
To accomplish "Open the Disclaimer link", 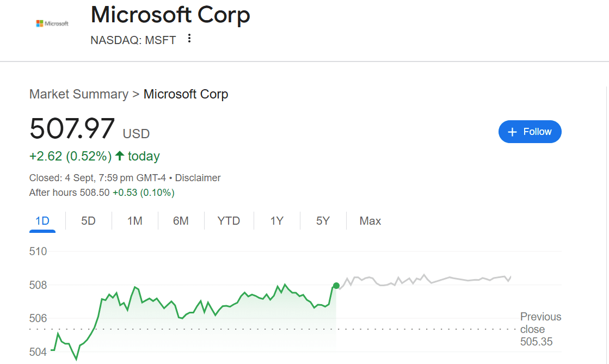I will click(198, 177).
